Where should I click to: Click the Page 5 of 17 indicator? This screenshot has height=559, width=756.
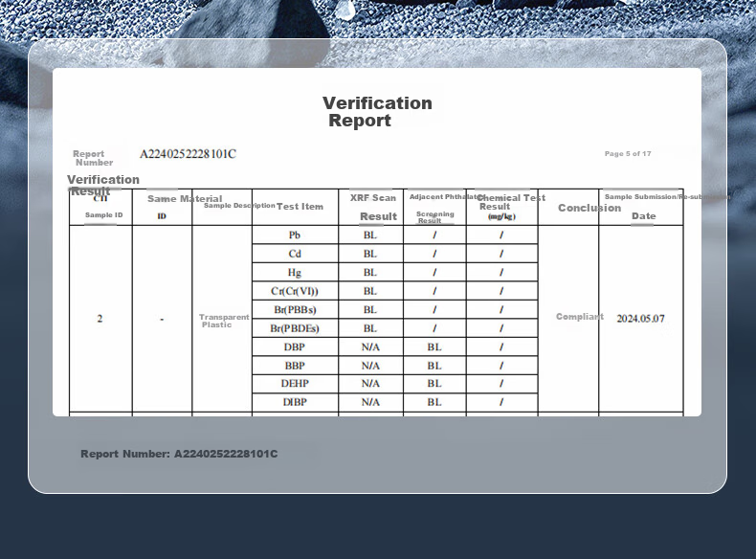click(x=628, y=153)
